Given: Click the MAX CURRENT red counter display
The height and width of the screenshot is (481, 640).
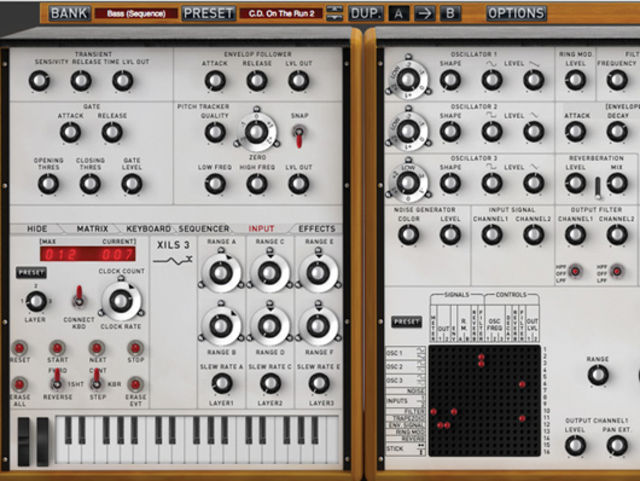Looking at the screenshot, I should click(x=88, y=254).
